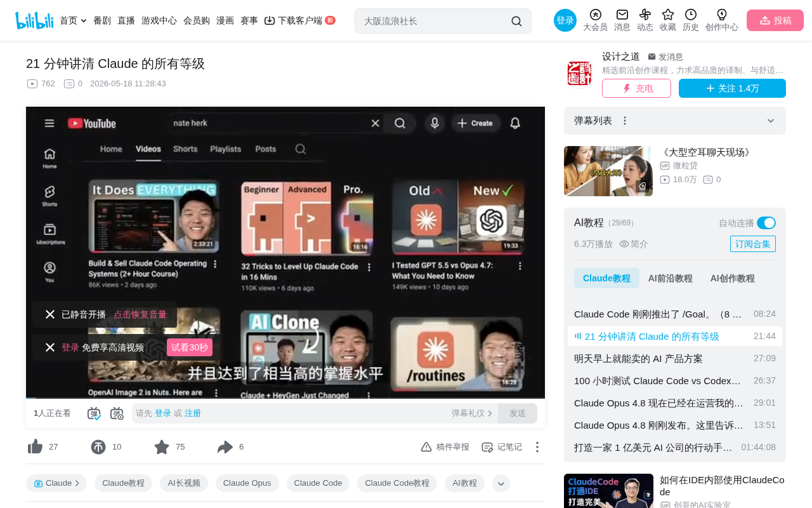
Task: Play '100 小时测试 Claude Code vs Codex' episode
Action: 675,380
